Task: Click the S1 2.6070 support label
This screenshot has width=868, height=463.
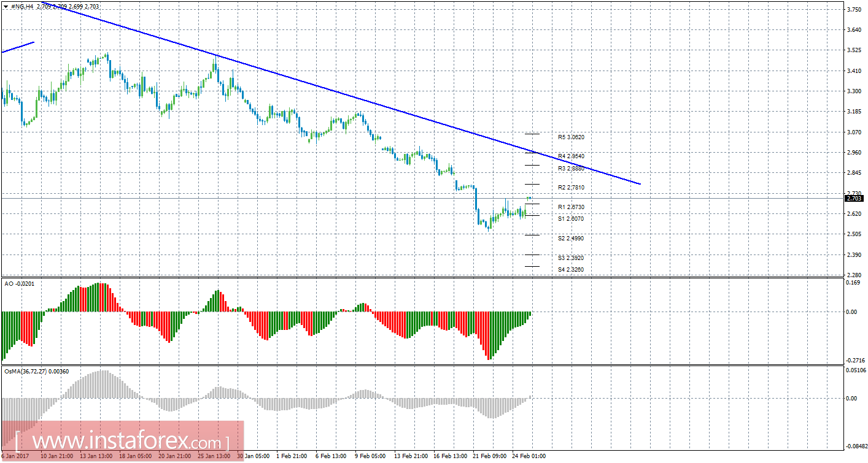Action: [x=571, y=218]
